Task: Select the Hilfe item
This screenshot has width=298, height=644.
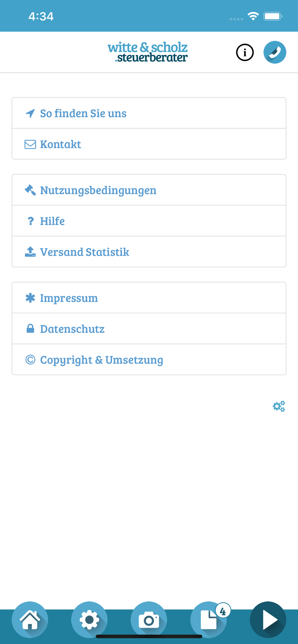Action: (x=149, y=221)
